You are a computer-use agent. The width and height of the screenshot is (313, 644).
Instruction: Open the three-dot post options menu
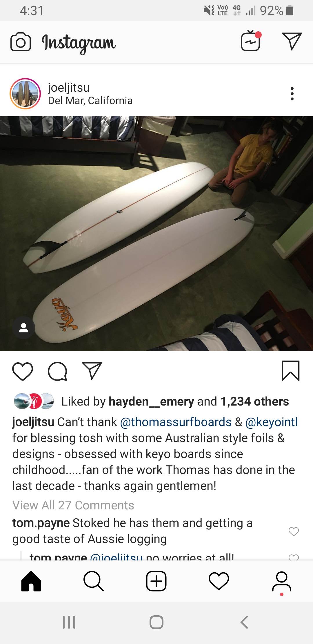click(x=292, y=94)
